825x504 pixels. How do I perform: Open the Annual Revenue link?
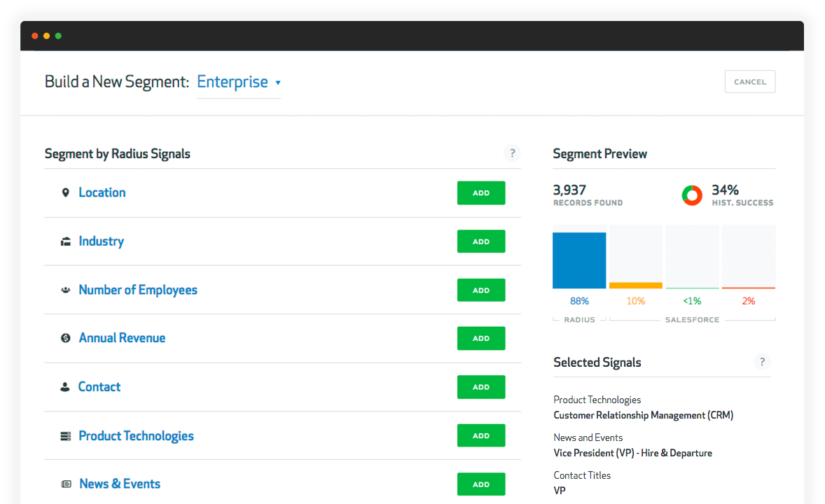pos(122,338)
